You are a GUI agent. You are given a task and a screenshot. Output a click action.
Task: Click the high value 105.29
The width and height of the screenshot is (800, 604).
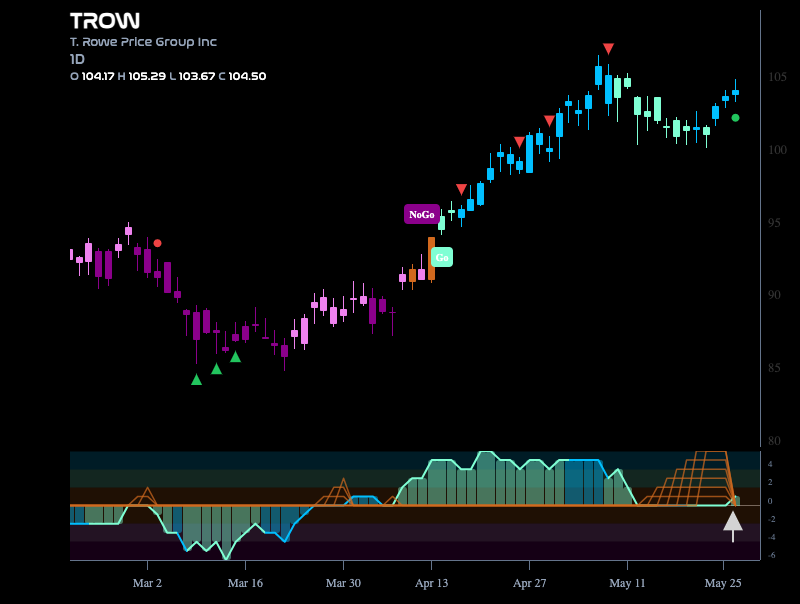[147, 76]
